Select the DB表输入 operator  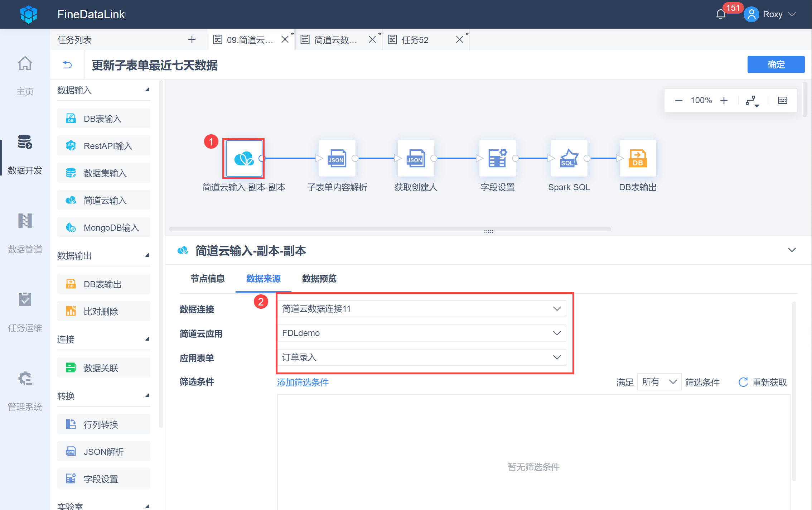(x=104, y=119)
